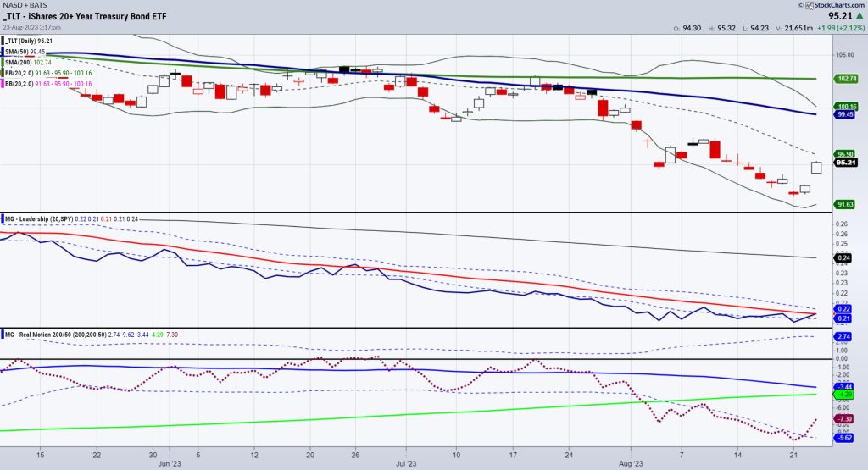This screenshot has height=470, width=868.
Task: Click the green -4.29 Real Motion value tag
Action: point(843,395)
